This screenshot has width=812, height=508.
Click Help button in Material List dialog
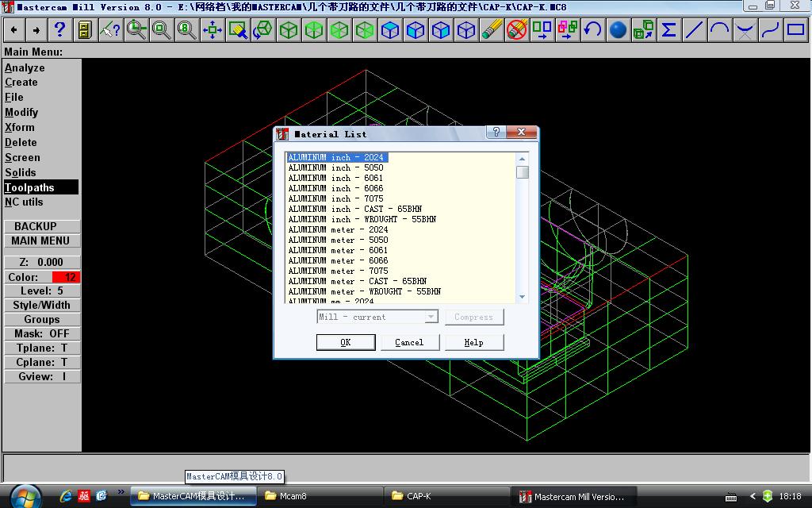pos(474,343)
